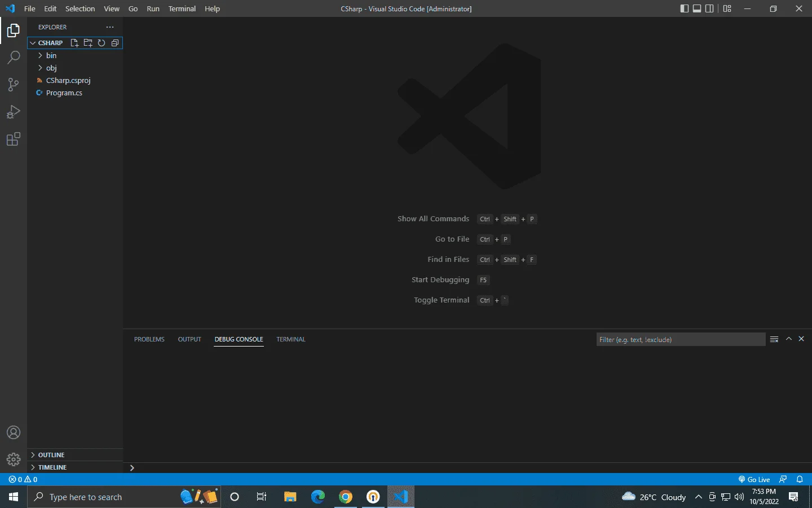Click the errors and warnings status indicator
Screen dimensions: 812x508
23,479
